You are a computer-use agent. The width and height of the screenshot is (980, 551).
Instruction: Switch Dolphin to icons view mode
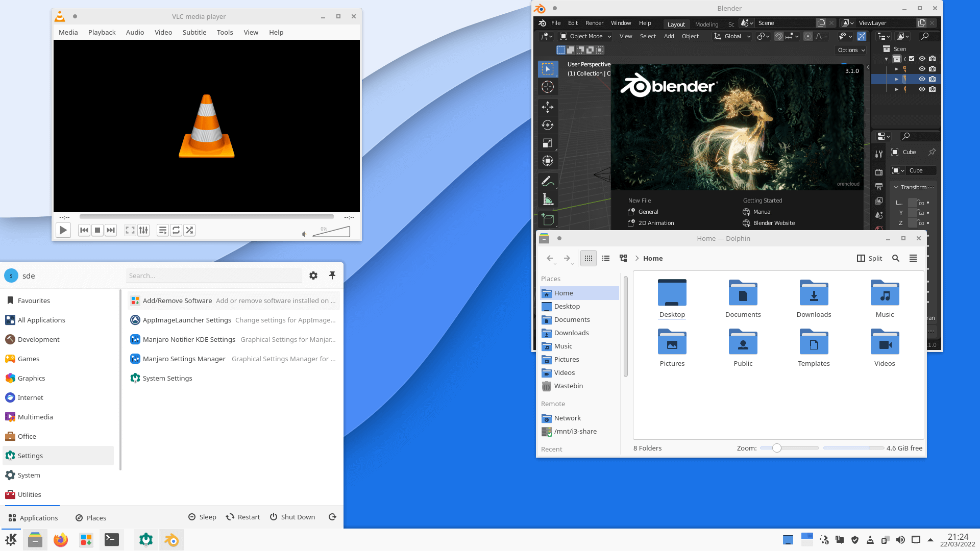(x=589, y=258)
